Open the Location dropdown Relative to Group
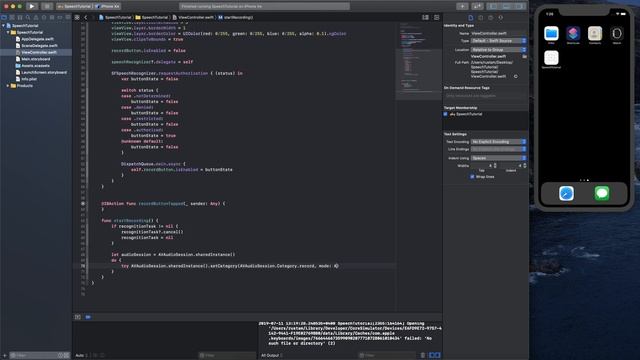 [498, 50]
